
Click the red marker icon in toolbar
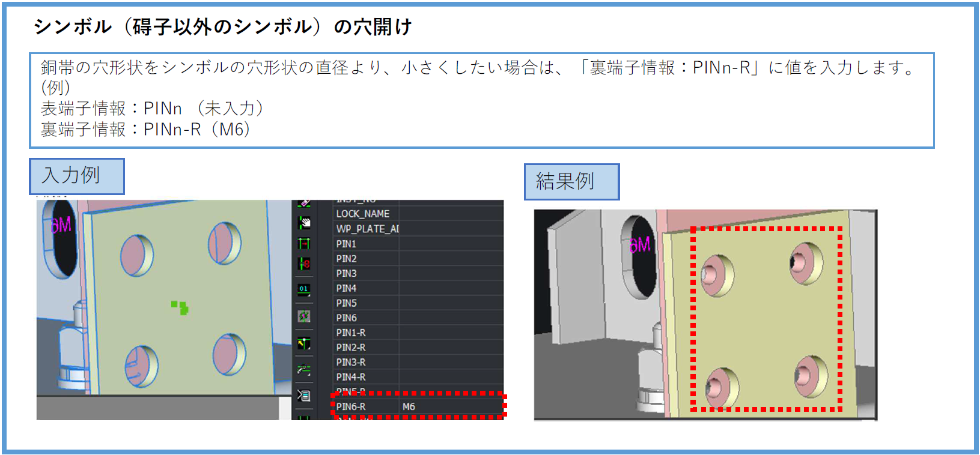[x=304, y=264]
